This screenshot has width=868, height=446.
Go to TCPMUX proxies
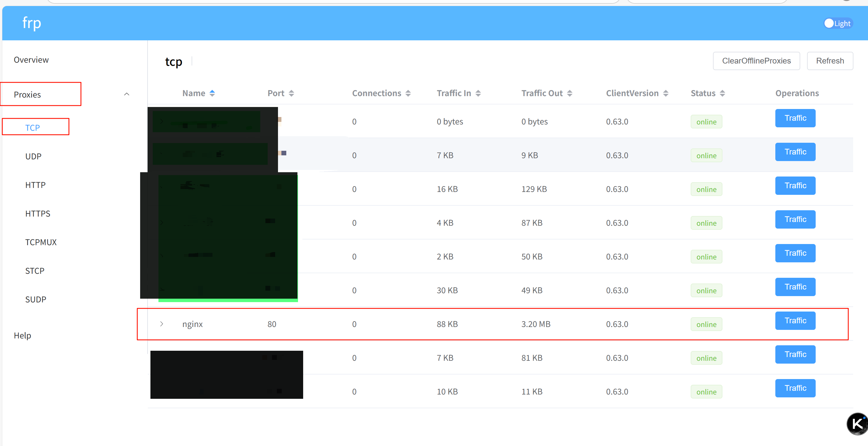[41, 242]
